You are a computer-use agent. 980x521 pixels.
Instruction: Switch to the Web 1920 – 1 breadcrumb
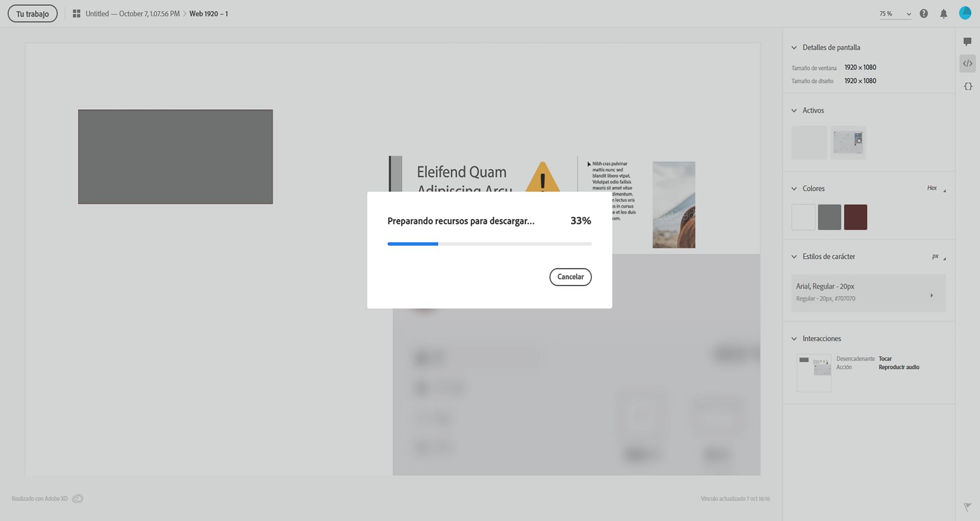pyautogui.click(x=208, y=14)
